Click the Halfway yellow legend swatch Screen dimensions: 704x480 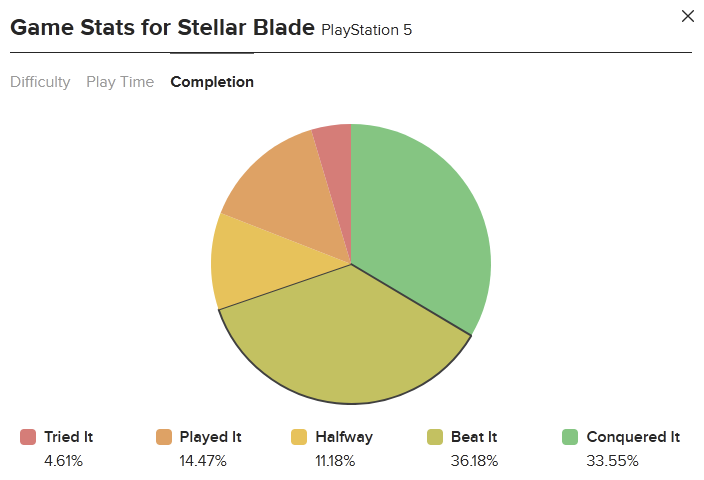coord(299,437)
